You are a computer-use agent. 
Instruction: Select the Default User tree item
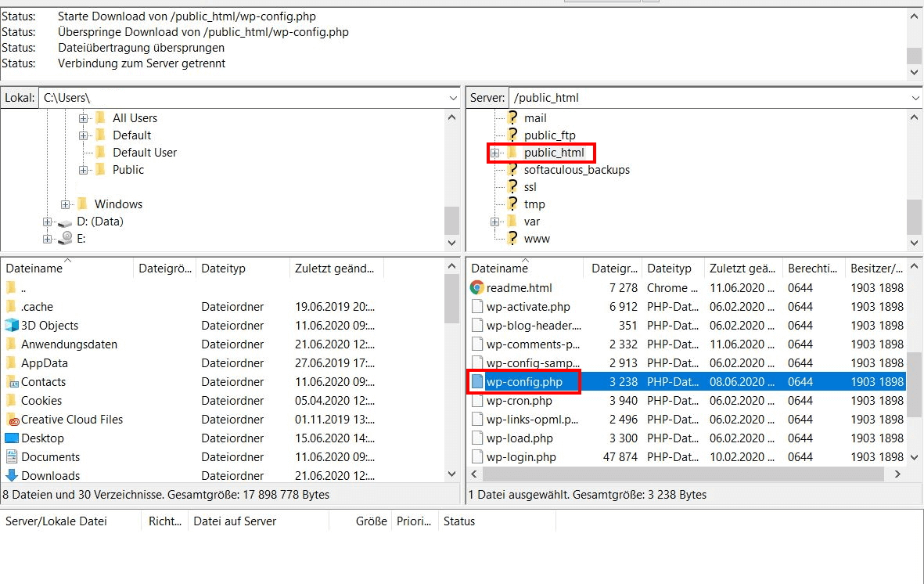(145, 152)
